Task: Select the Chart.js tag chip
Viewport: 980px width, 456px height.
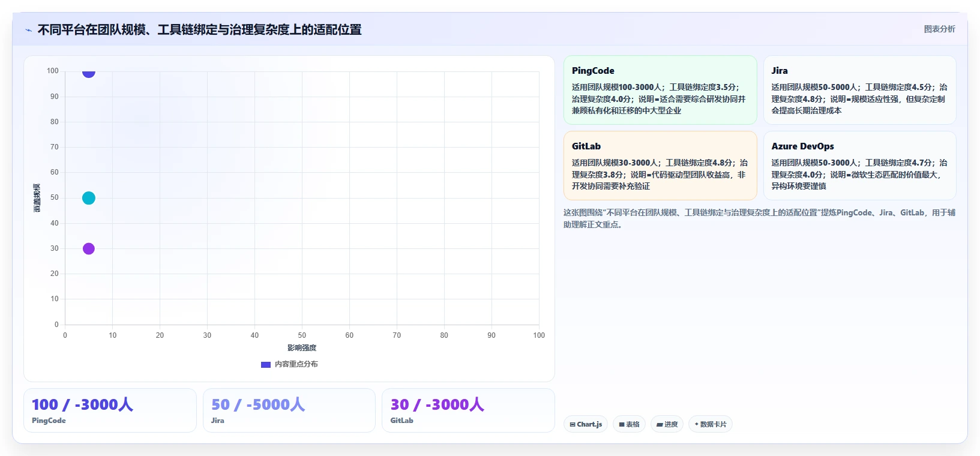Action: pyautogui.click(x=586, y=424)
